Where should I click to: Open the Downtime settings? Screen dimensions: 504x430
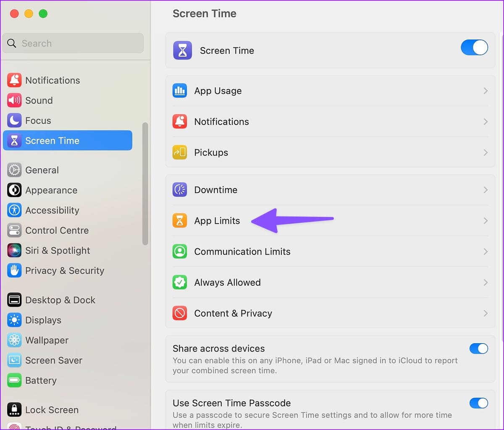[330, 190]
